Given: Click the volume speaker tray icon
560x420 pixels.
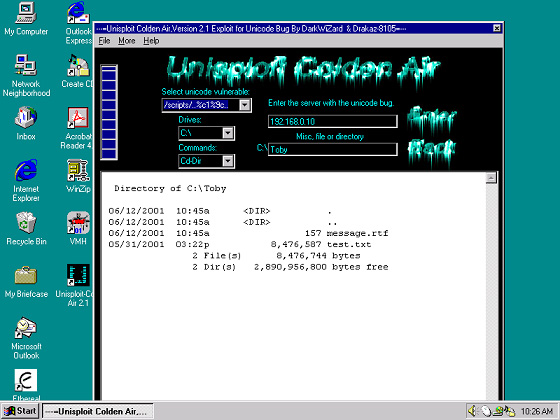Looking at the screenshot, I should pyautogui.click(x=472, y=411).
